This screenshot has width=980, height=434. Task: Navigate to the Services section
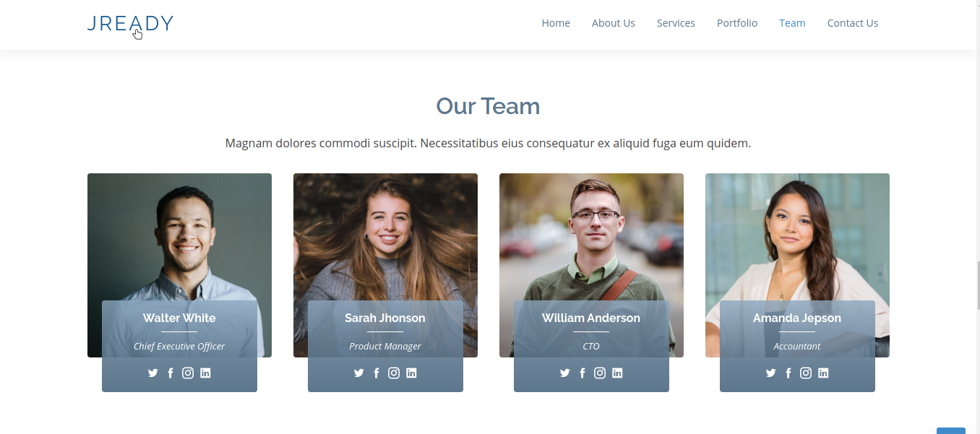tap(676, 23)
